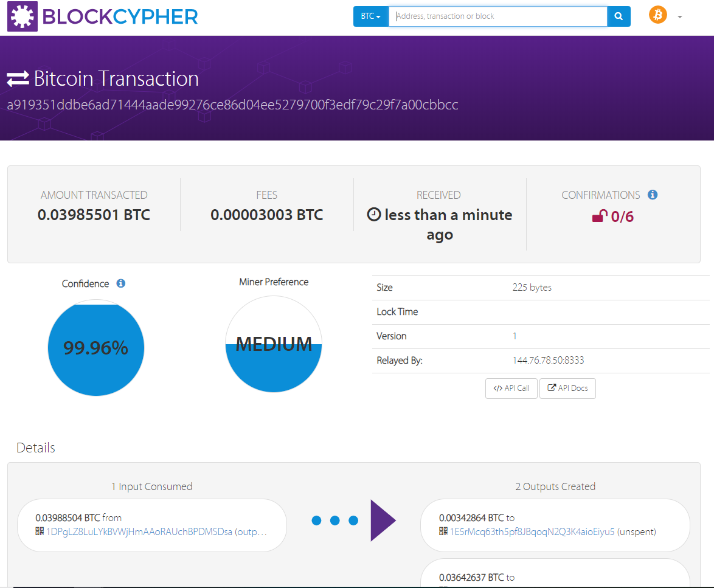Screen dimensions: 714x588
Task: Click QR code icon for output address 1E5rMcq
Action: pos(443,531)
